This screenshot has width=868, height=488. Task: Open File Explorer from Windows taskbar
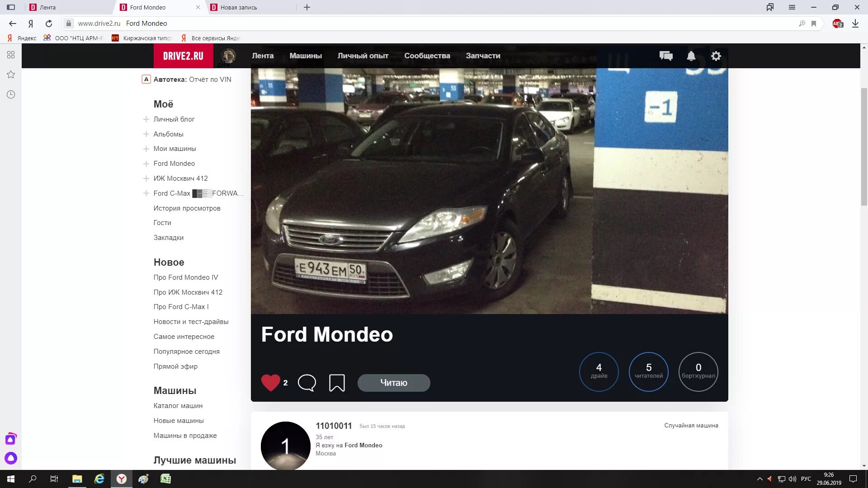point(77,479)
